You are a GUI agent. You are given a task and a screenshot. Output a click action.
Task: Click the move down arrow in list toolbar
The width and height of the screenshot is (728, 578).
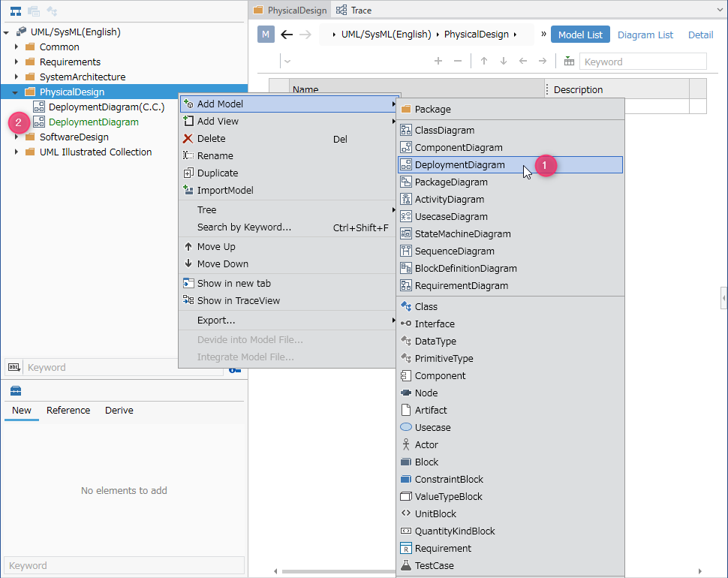[504, 62]
